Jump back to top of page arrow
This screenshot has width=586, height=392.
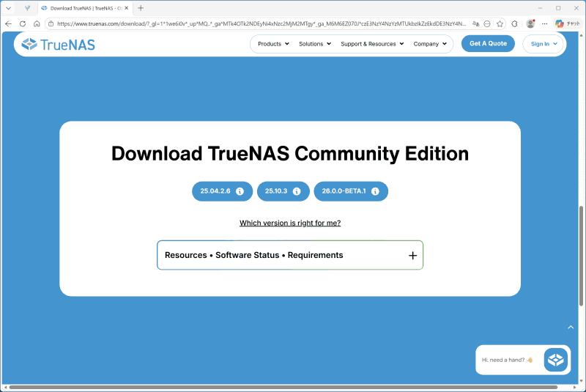coord(571,328)
